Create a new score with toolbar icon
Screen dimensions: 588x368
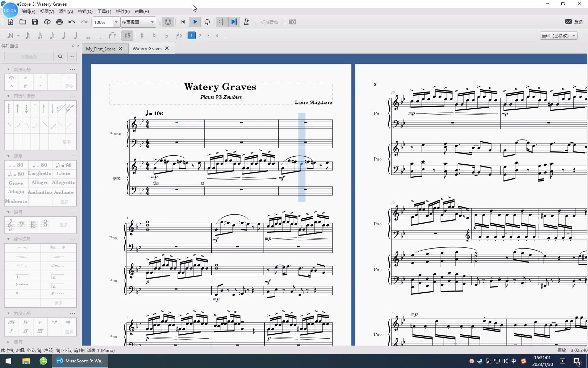pos(10,22)
